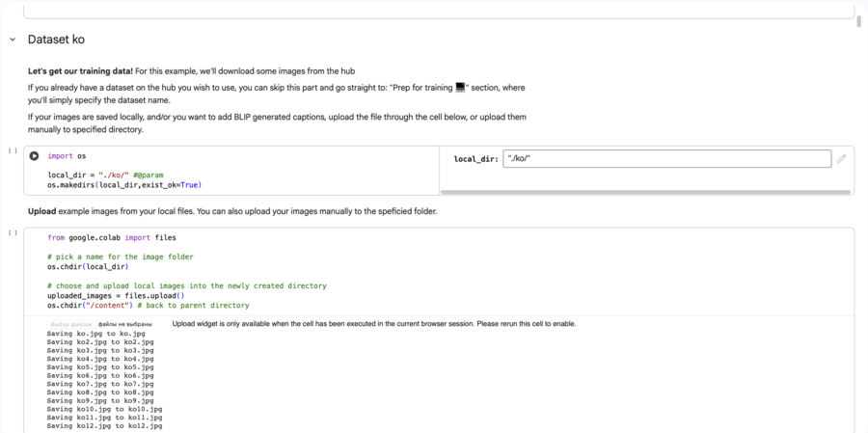Click output line 'Saving ko10.jpg to ko10.jpg'
The height and width of the screenshot is (433, 868).
point(104,409)
